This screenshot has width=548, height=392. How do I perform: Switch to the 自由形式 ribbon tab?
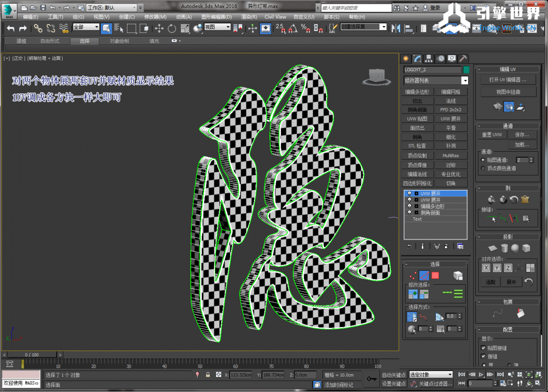tap(50, 41)
